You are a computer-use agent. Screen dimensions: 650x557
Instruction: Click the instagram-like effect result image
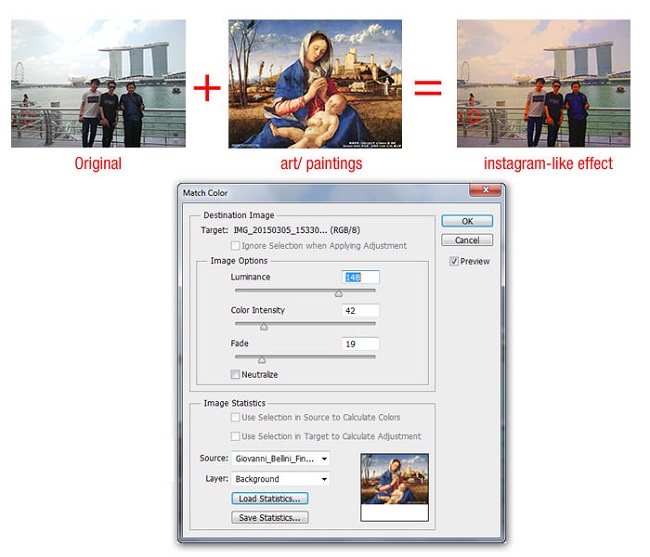[548, 84]
